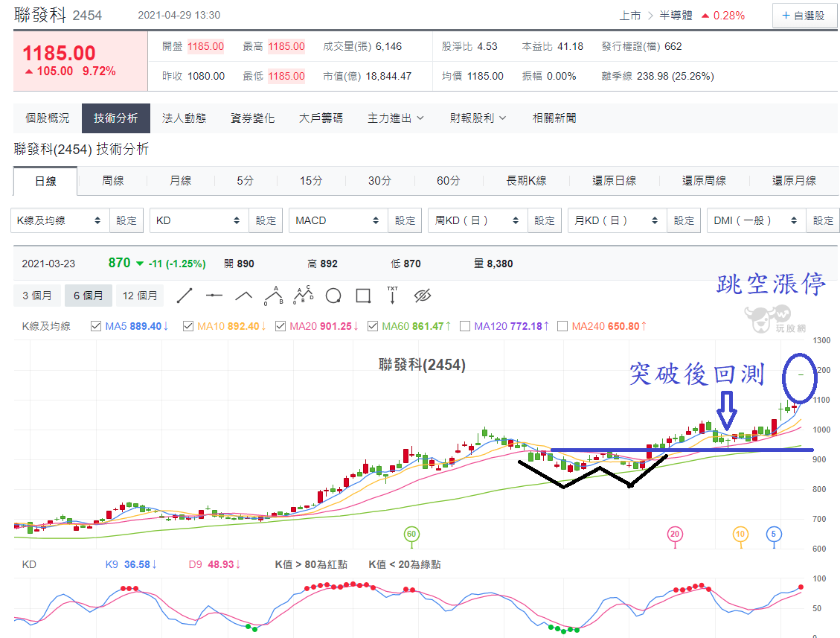Set chart range to 6 個月

[89, 296]
